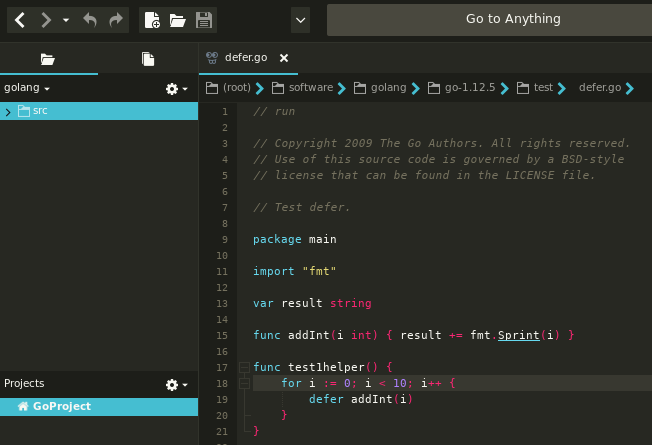Switch to the open files sidebar tab
This screenshot has height=445, width=652.
(148, 59)
